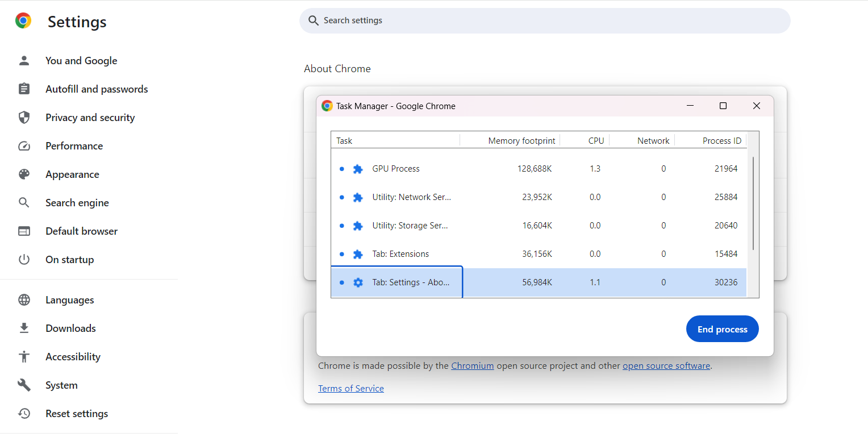Image resolution: width=868 pixels, height=437 pixels.
Task: Click the globe Languages icon
Action: click(24, 300)
